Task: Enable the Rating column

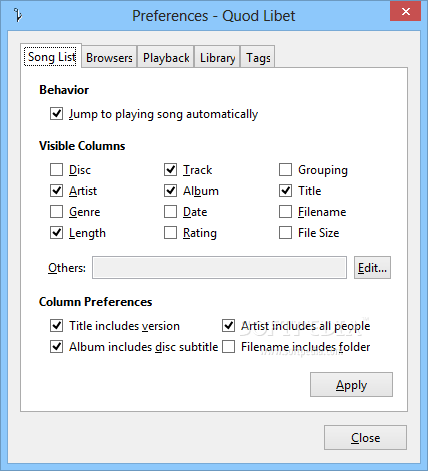Action: click(x=170, y=232)
